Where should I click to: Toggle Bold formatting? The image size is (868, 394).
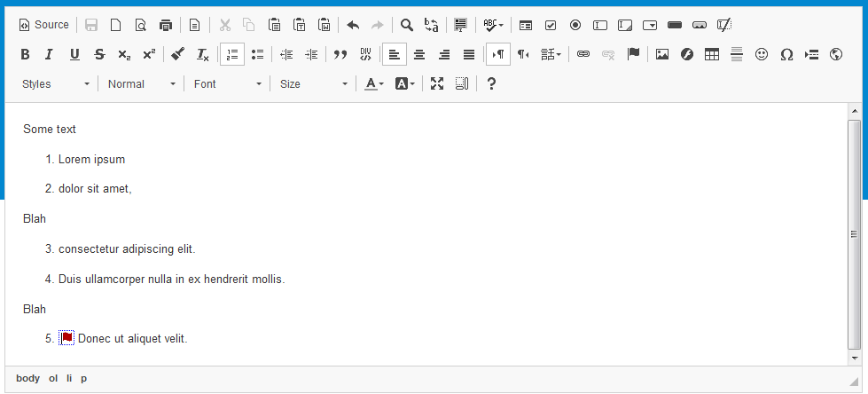point(25,54)
